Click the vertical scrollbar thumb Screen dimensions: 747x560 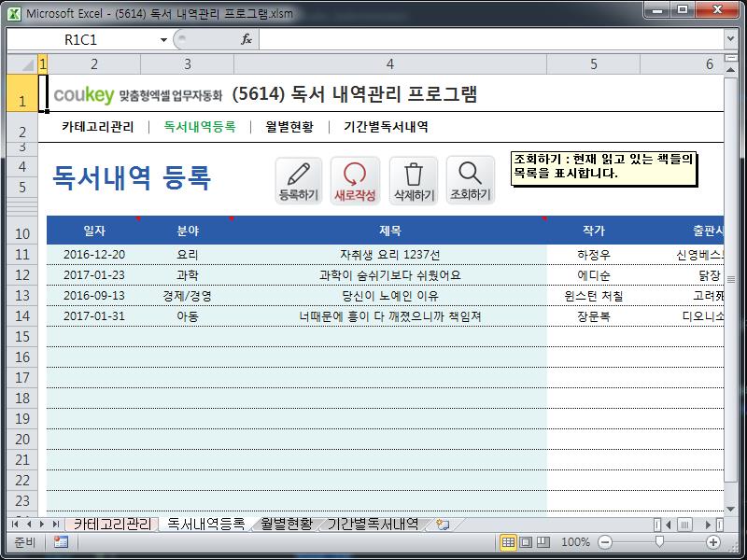(x=731, y=278)
